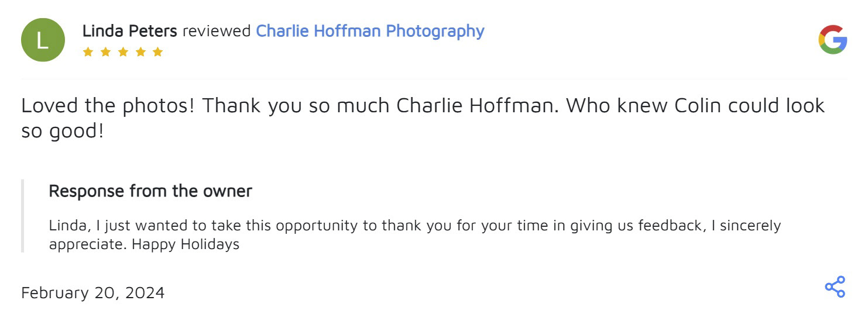Click the reviewer name Linda Peters
868x321 pixels.
click(x=129, y=31)
